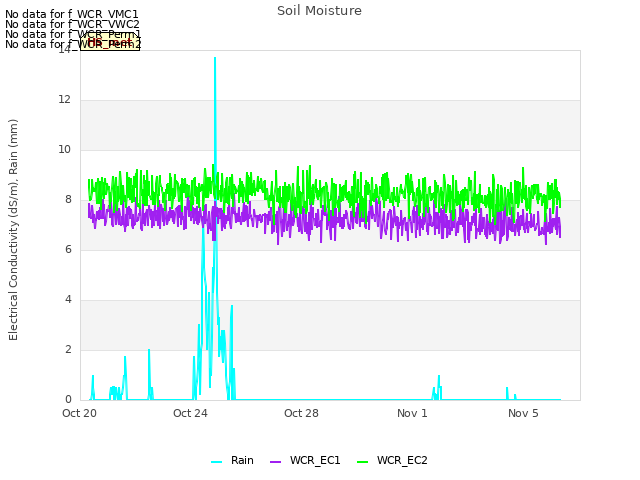Image resolution: width=640 pixels, height=480 pixels.
Task: Click the Oct 20 x-axis label
Action: click(x=79, y=413)
